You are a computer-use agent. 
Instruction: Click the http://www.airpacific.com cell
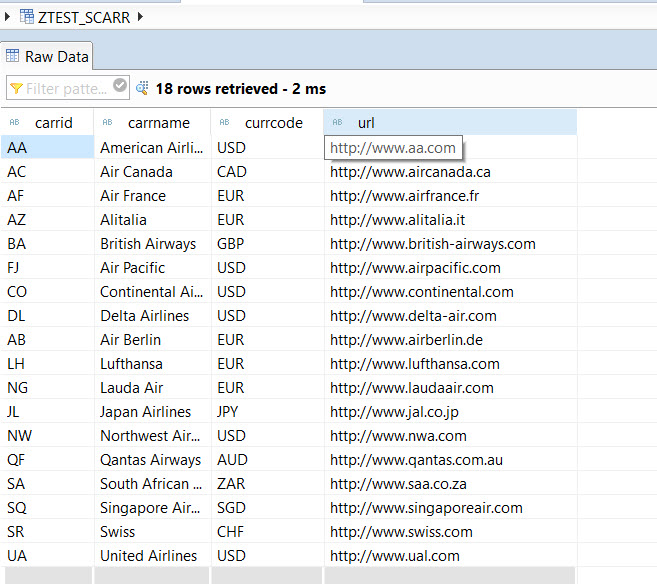(450, 268)
